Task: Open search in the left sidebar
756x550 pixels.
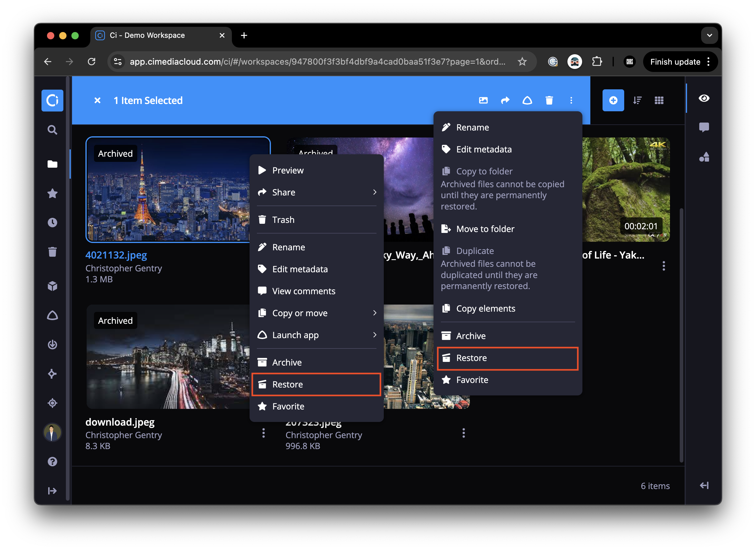Action: click(52, 130)
